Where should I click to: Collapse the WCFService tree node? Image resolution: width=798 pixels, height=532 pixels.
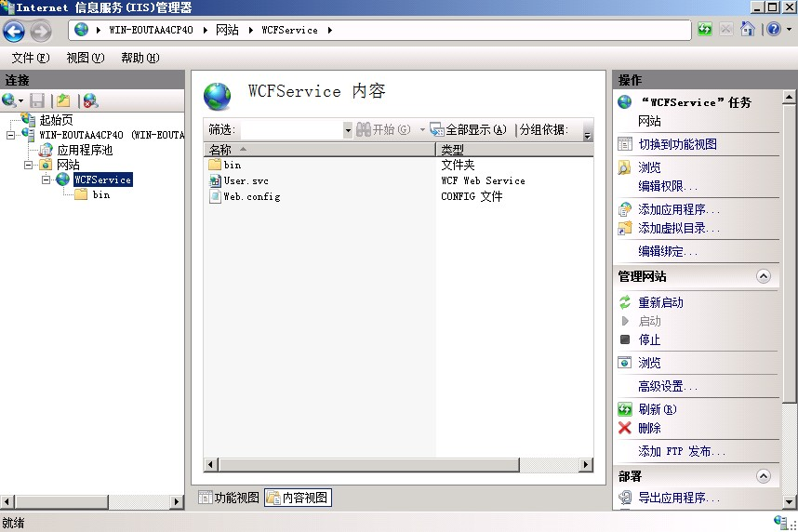click(x=46, y=180)
